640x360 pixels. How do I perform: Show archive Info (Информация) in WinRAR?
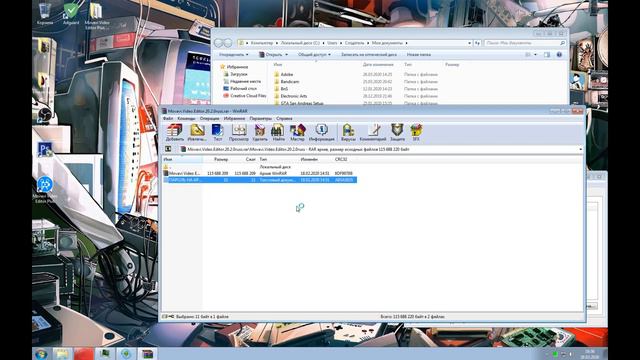(322, 133)
